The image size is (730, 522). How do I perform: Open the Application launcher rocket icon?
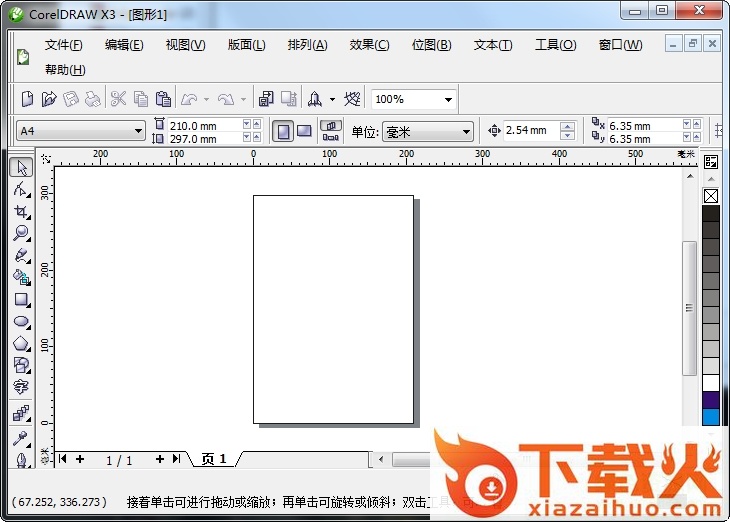click(315, 99)
